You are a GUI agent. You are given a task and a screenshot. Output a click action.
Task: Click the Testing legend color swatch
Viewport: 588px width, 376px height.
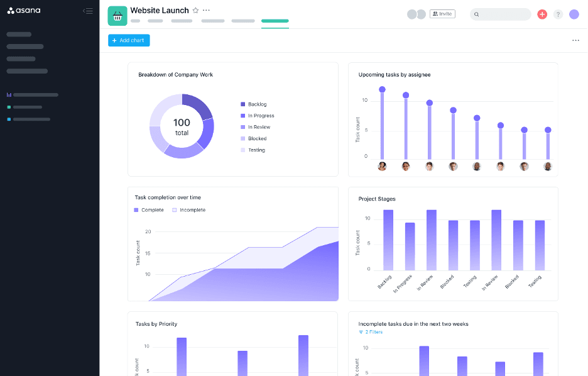point(243,150)
